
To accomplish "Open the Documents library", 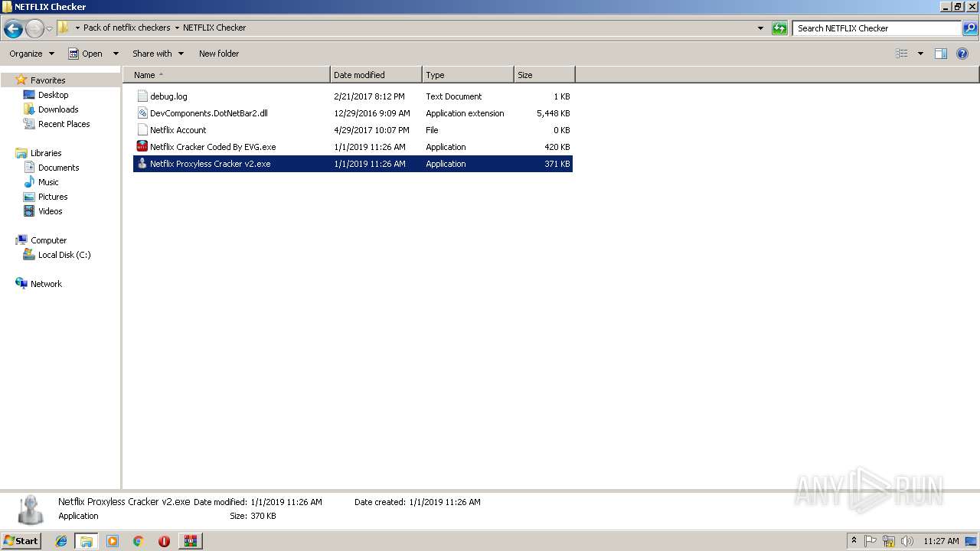I will coord(58,168).
